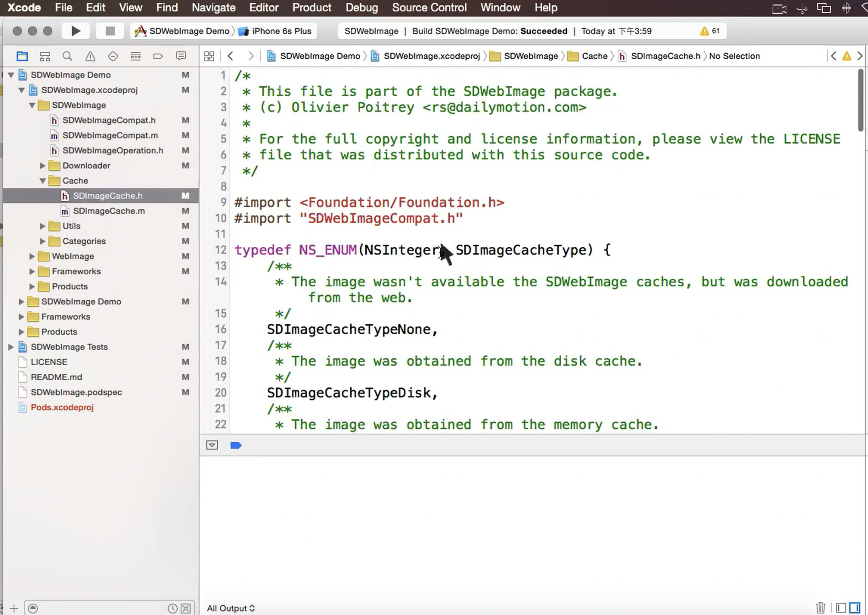The width and height of the screenshot is (868, 615).
Task: Click the Run (play) button
Action: click(76, 31)
